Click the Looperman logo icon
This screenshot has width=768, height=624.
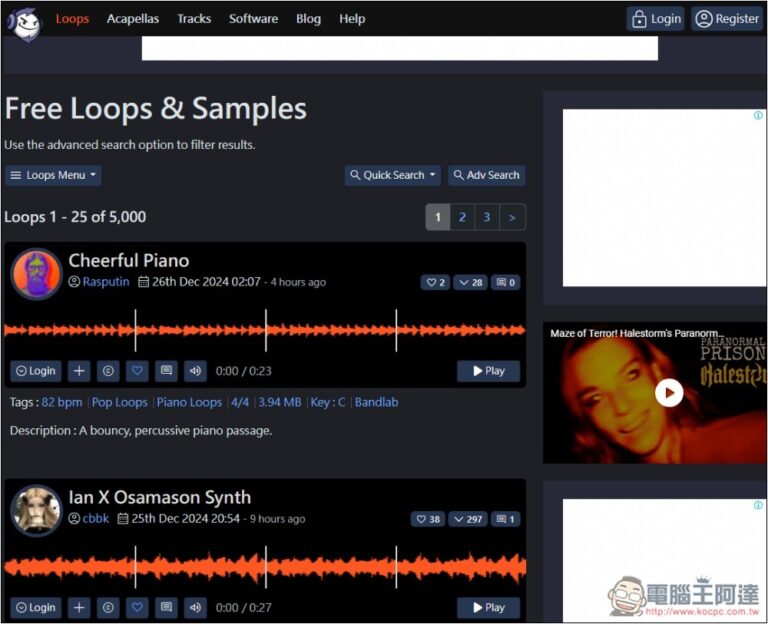tap(24, 20)
